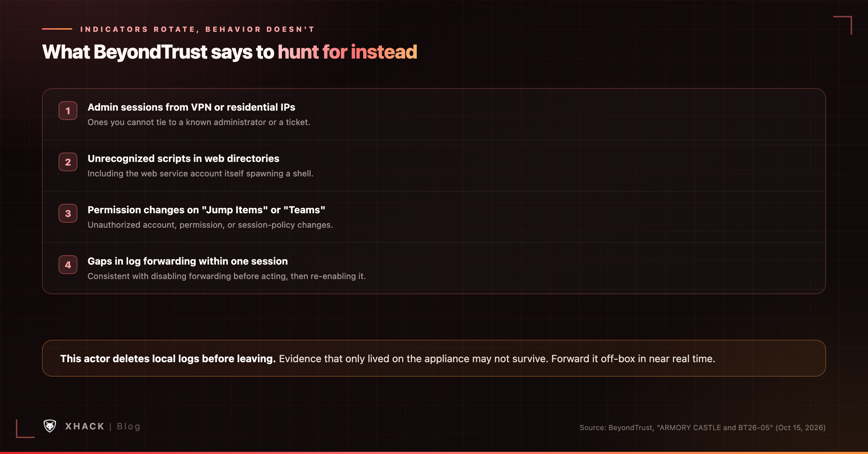Click heading "Admin sessions from VPN or residential IPs"
Viewport: 868px width, 454px height.
coord(191,107)
